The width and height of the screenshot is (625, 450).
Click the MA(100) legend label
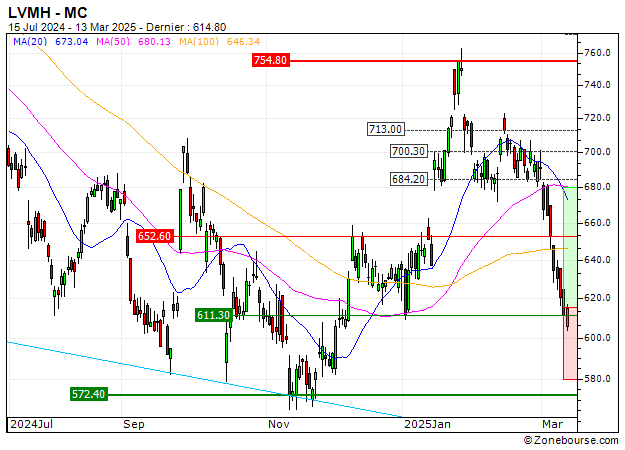[199, 41]
